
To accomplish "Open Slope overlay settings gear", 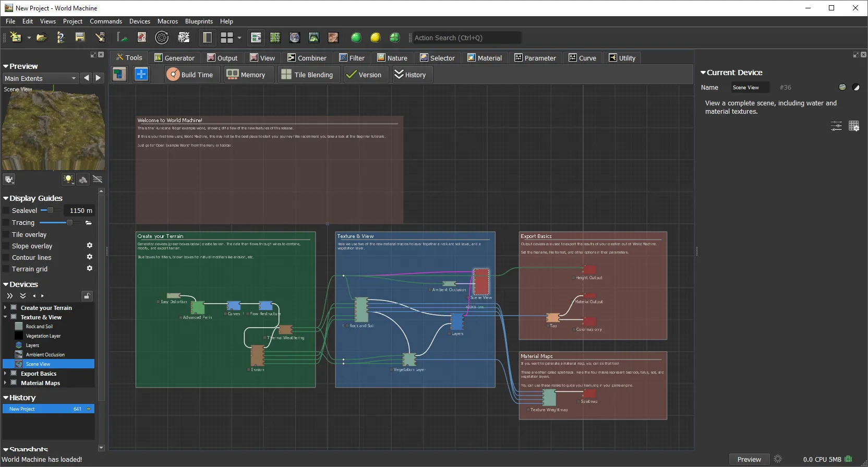I will point(89,245).
